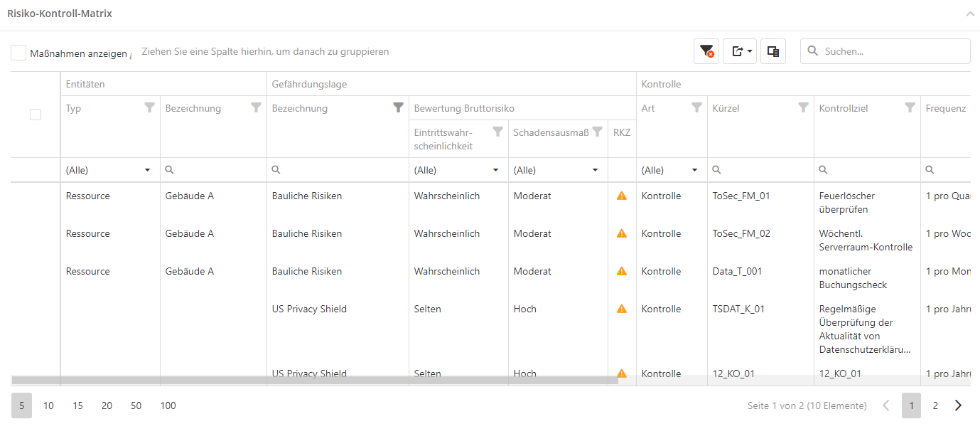Click warning triangle in ToSec_FM_01 row
980x424 pixels.
click(x=622, y=196)
